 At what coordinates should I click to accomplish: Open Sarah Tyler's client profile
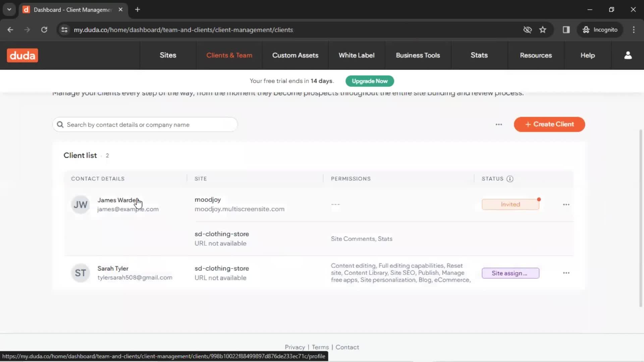point(113,268)
